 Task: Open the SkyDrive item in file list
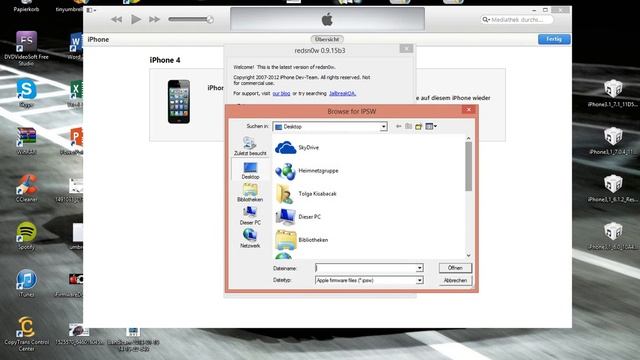click(297, 147)
